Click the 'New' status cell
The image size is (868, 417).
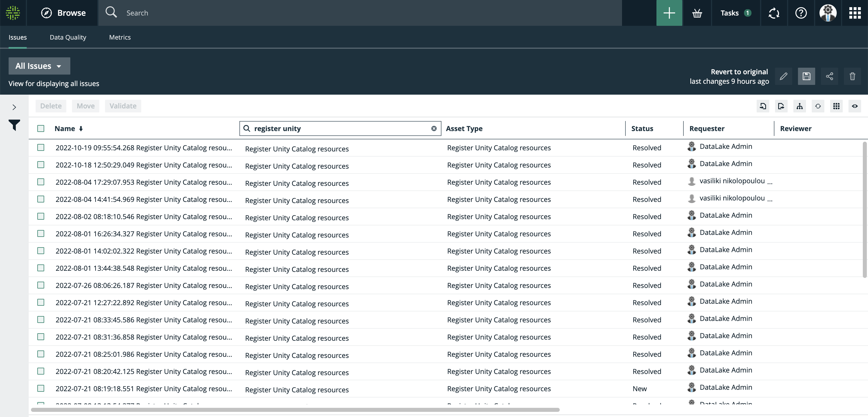[639, 389]
